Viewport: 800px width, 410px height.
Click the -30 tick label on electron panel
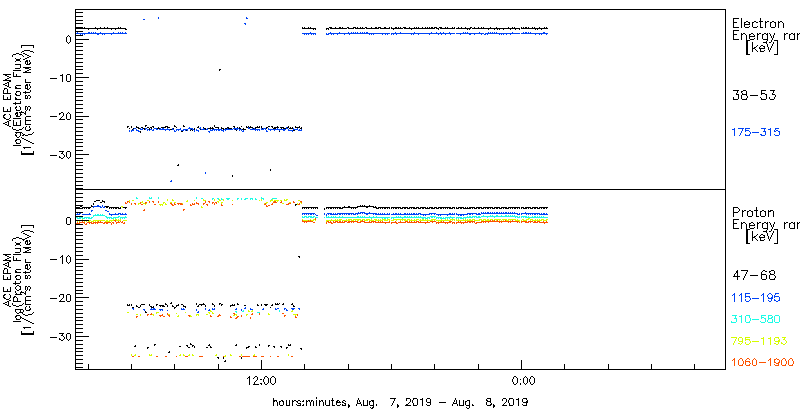point(60,155)
